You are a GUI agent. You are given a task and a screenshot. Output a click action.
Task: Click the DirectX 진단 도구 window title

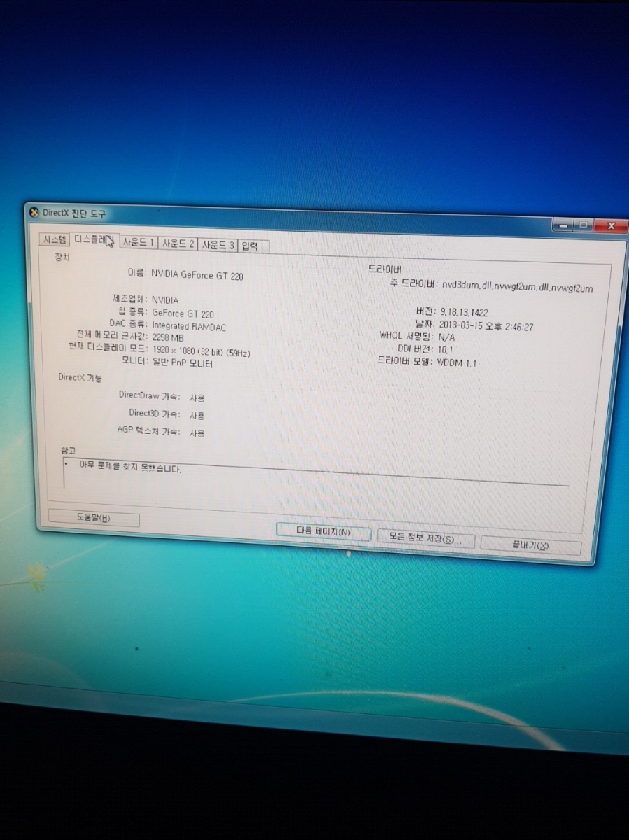tap(73, 213)
